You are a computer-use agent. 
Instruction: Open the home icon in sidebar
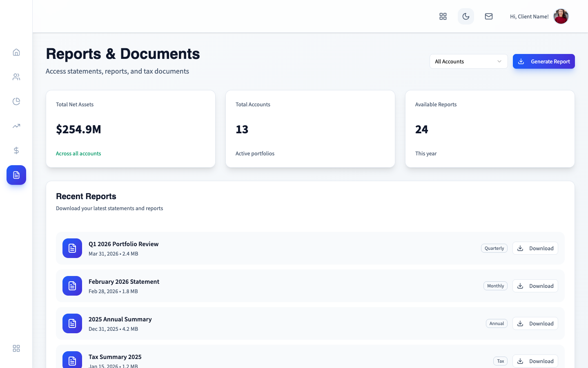click(x=16, y=52)
